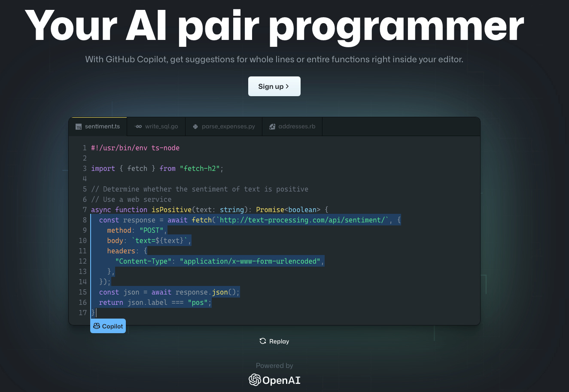The image size is (569, 392).
Task: Click line number 1 in the gutter
Action: click(x=85, y=148)
